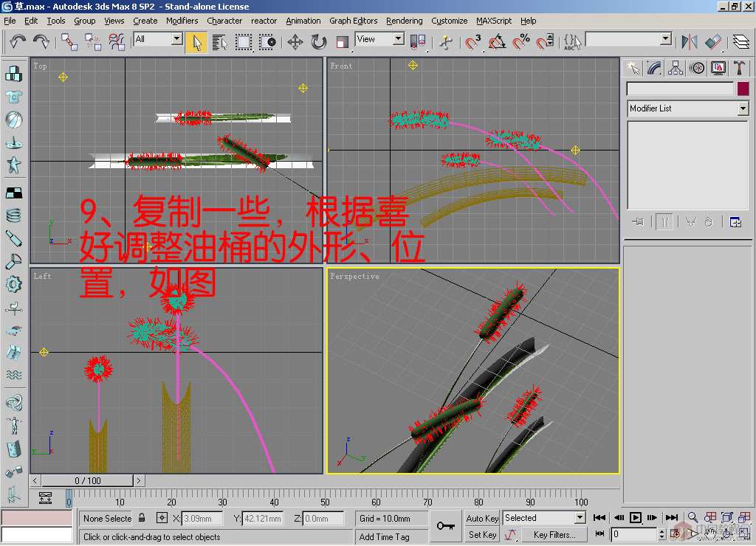756x546 pixels.
Task: Click the 0 / 100 time slider
Action: click(87, 480)
